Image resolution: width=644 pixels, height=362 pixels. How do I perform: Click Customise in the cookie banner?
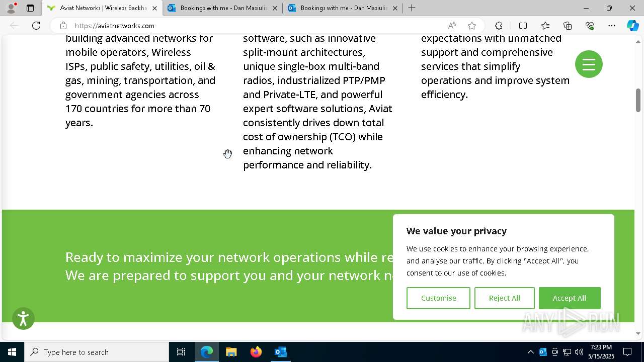[438, 298]
